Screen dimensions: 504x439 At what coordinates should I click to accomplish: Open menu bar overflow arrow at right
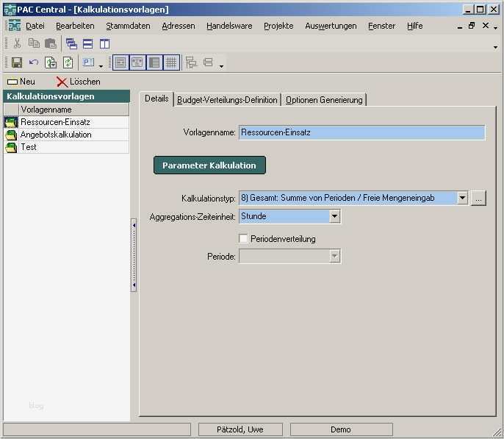click(496, 28)
